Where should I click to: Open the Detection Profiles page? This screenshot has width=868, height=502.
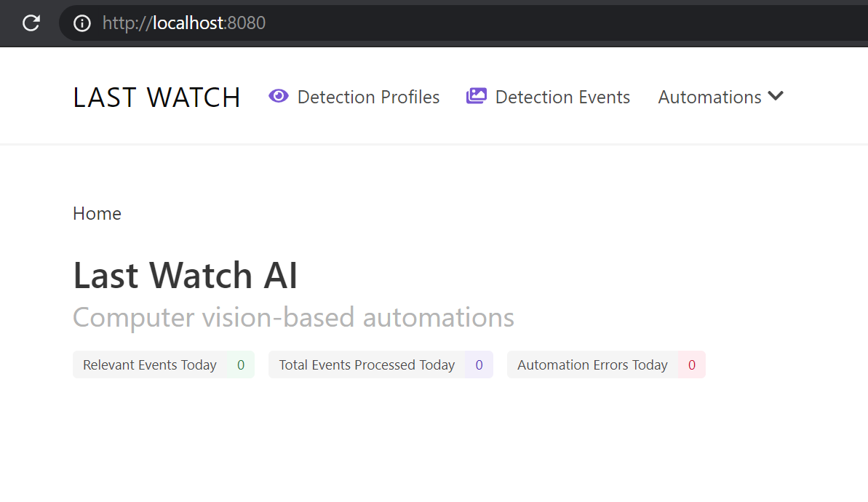point(368,97)
